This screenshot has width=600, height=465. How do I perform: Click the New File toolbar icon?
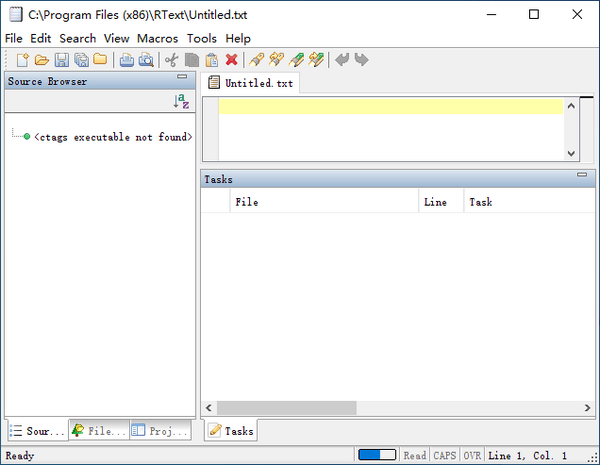pyautogui.click(x=23, y=60)
